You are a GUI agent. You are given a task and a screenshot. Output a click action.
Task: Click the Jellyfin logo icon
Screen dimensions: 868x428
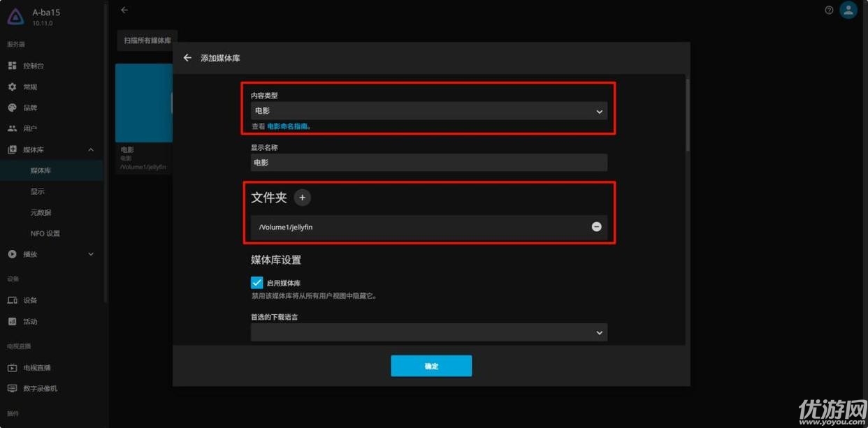pyautogui.click(x=15, y=17)
